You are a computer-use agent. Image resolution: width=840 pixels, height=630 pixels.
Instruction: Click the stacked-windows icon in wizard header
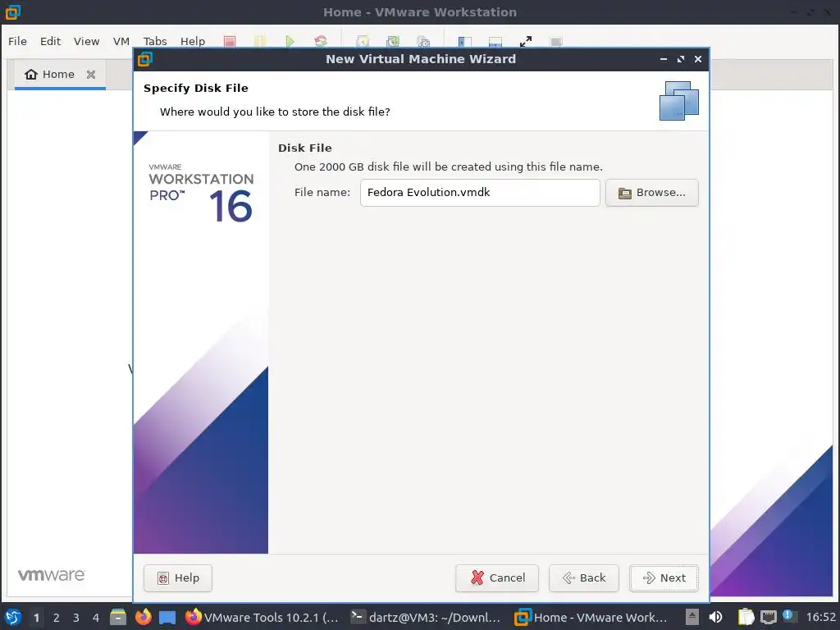[678, 101]
